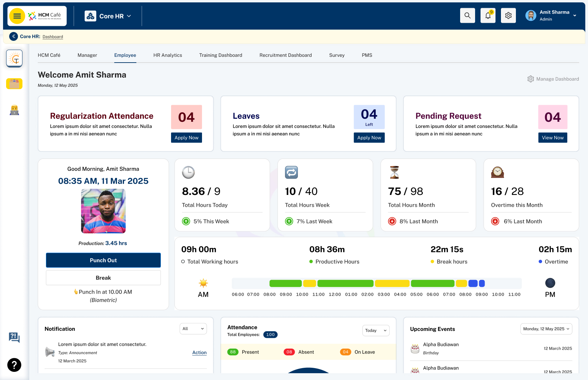Click the search magnifier icon
The height and width of the screenshot is (380, 588).
point(468,16)
